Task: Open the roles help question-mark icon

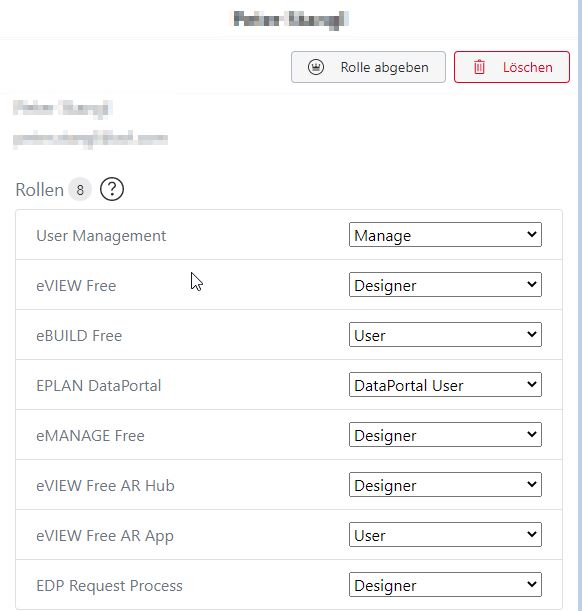Action: (x=112, y=189)
